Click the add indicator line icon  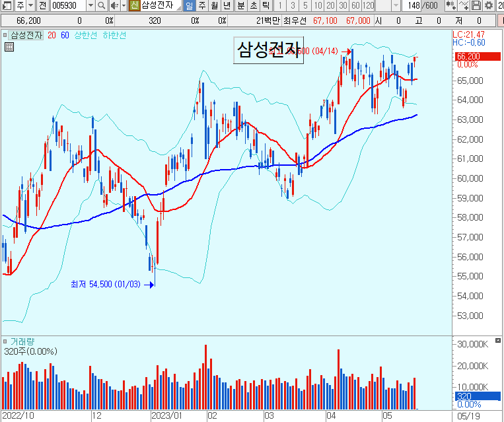coord(464,5)
